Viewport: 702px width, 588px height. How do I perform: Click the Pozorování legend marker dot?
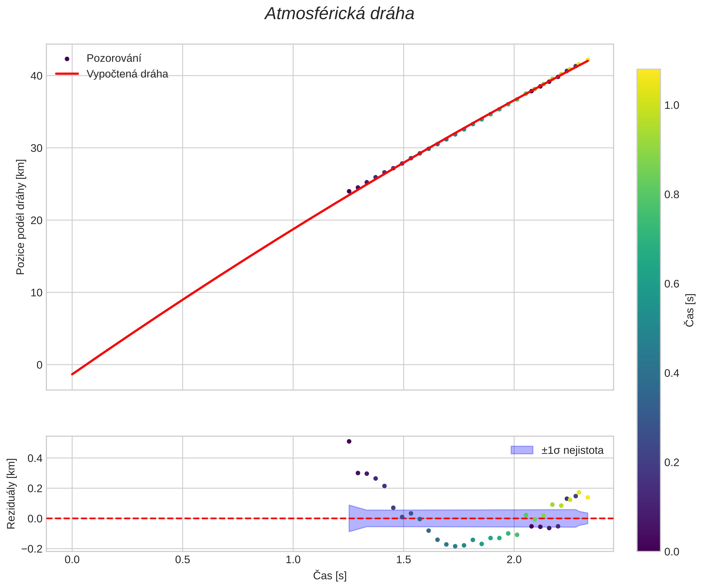pos(67,59)
